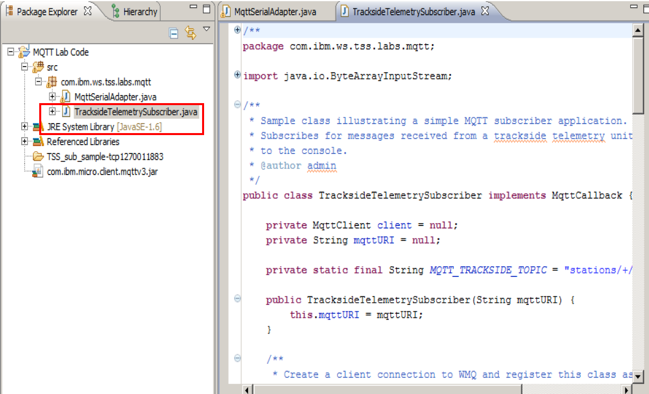Collapse All icon in Package Explorer toolbar
Viewport: 649px width, 394px height.
coord(174,33)
